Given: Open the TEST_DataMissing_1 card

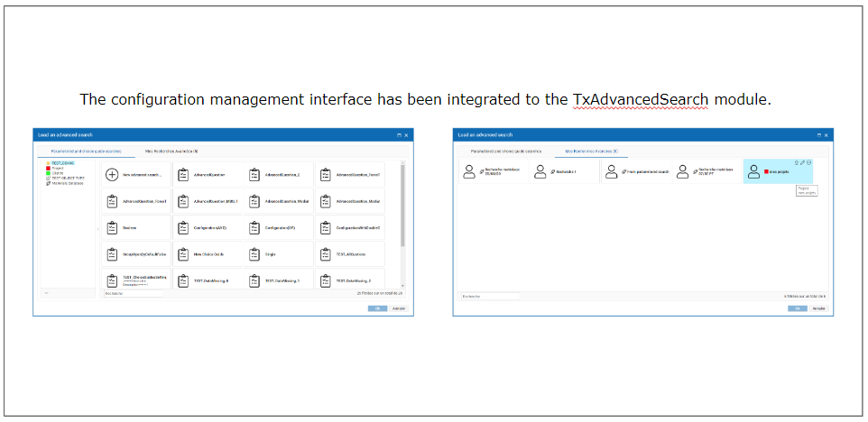Looking at the screenshot, I should (279, 279).
